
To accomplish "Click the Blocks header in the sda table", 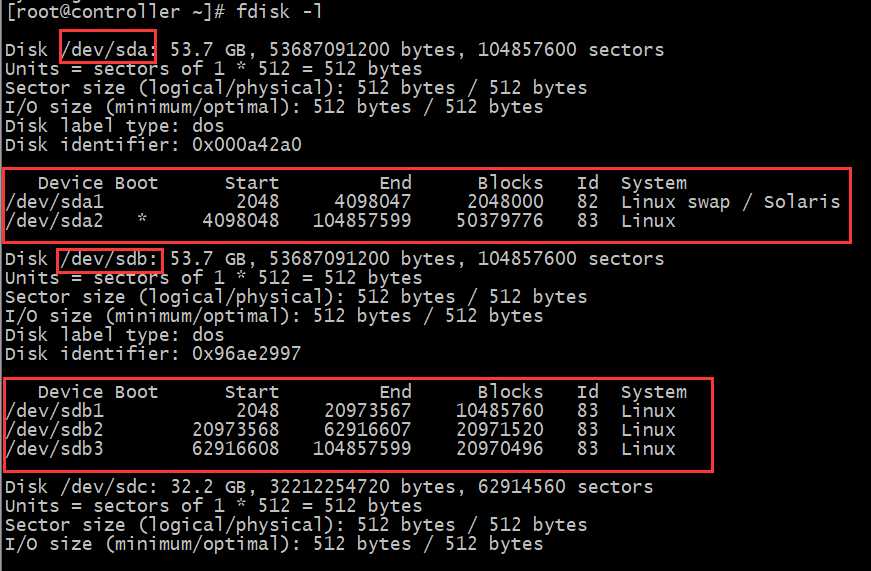I will 510,183.
